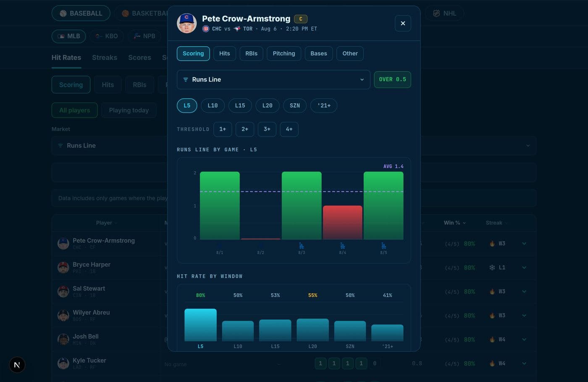Click the MLB league logo
The image size is (588, 382).
[61, 36]
